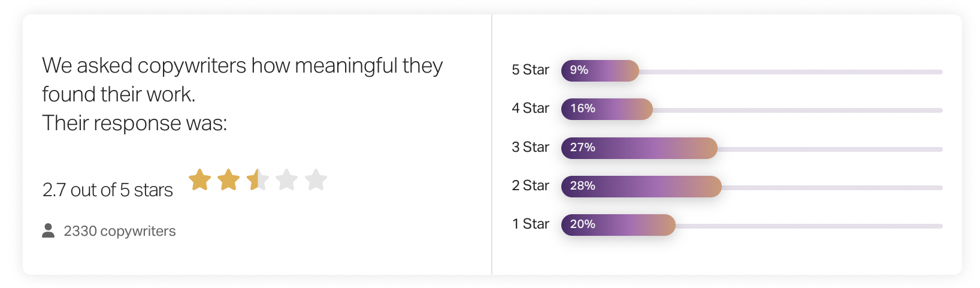Select the 2 Star 28% bar
980x288 pixels.
pyautogui.click(x=642, y=187)
